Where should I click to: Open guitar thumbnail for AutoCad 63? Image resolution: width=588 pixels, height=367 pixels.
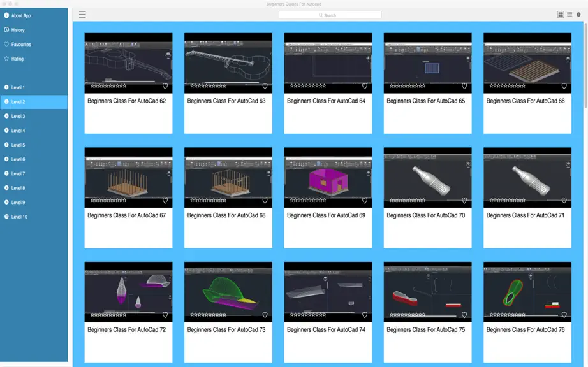[228, 62]
